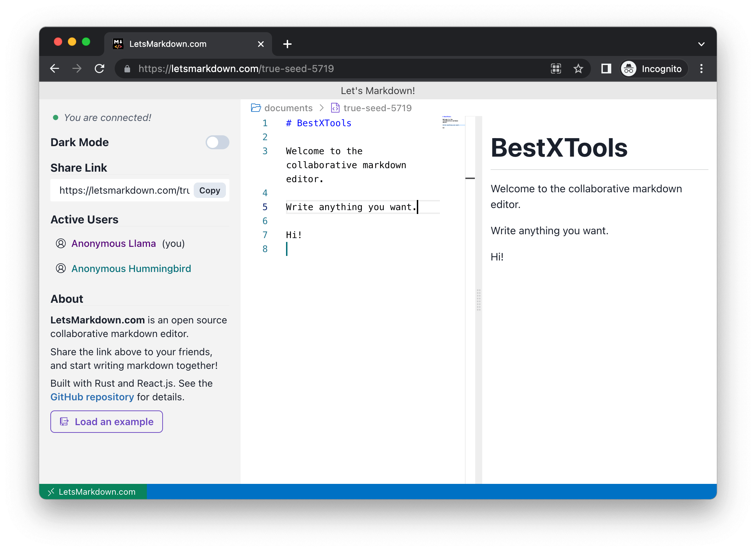Bookmark this page with the star icon
This screenshot has height=551, width=756.
click(x=578, y=69)
